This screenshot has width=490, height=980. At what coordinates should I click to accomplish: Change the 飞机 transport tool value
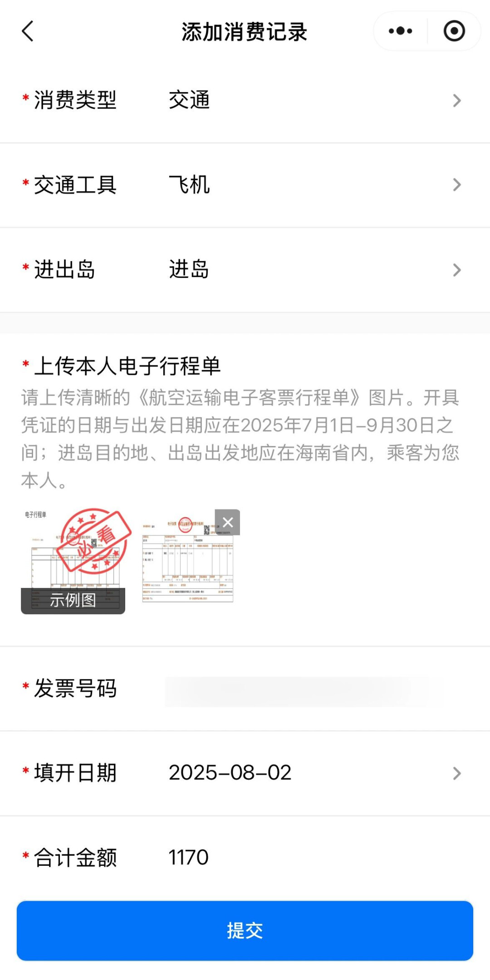click(189, 185)
